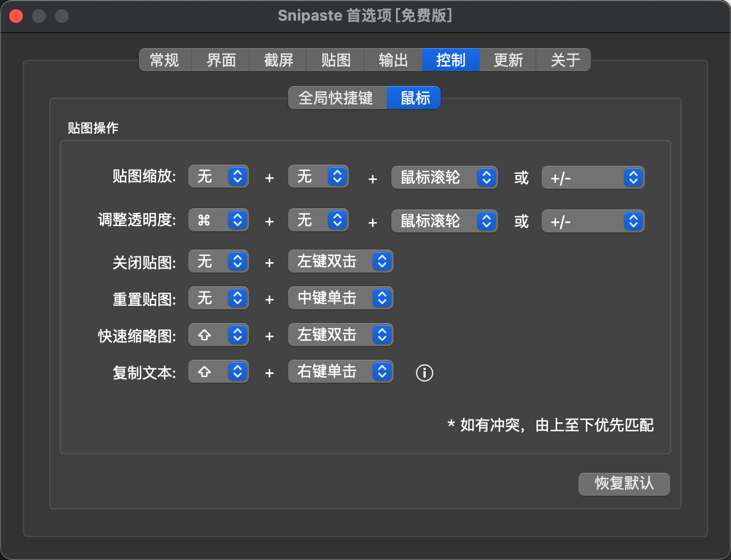Click the info icon beside 复制文本
Viewport: 731px width, 560px height.
[x=424, y=373]
